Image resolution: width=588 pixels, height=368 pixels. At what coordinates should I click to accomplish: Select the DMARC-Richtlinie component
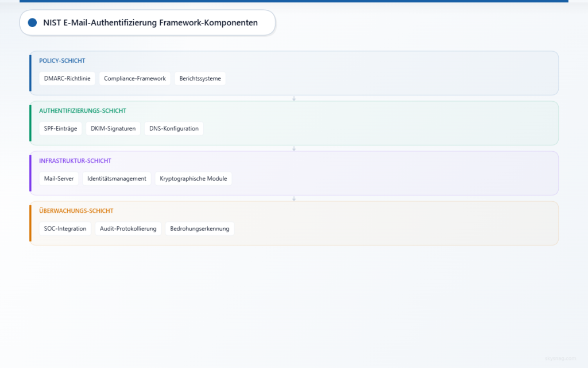67,78
